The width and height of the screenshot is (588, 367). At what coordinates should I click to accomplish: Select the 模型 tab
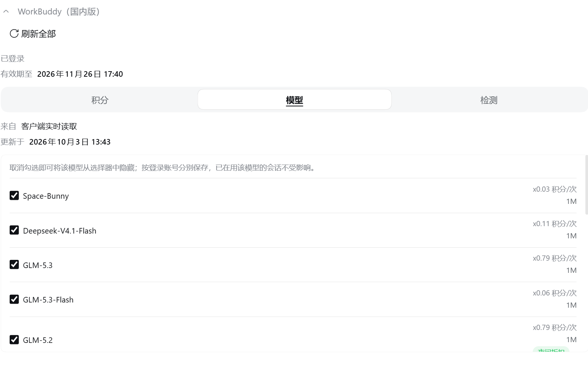click(294, 100)
